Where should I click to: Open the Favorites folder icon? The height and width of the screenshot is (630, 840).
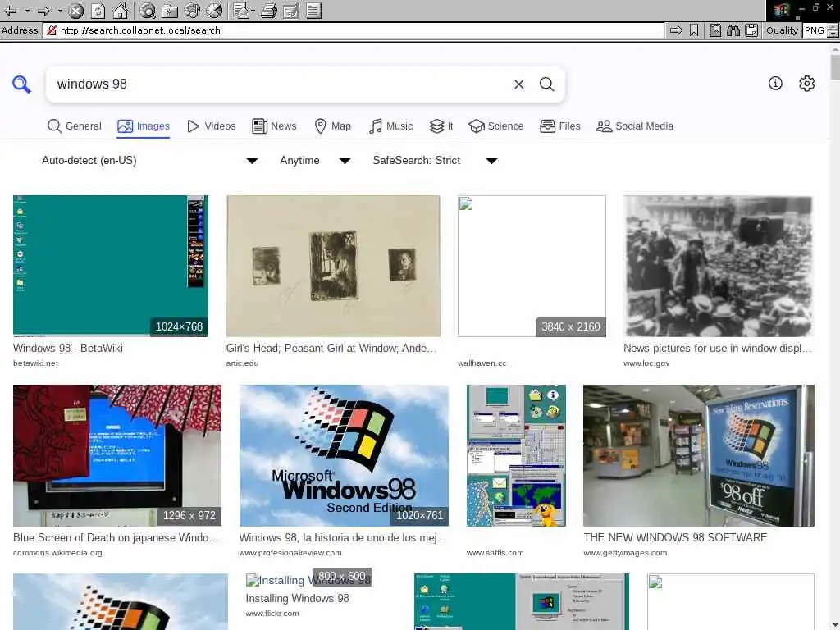click(x=169, y=10)
